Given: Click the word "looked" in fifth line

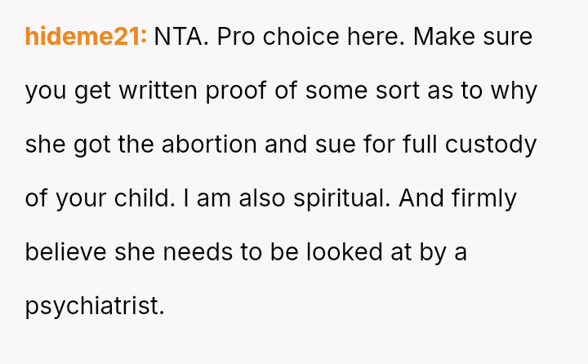Looking at the screenshot, I should coord(345,252).
